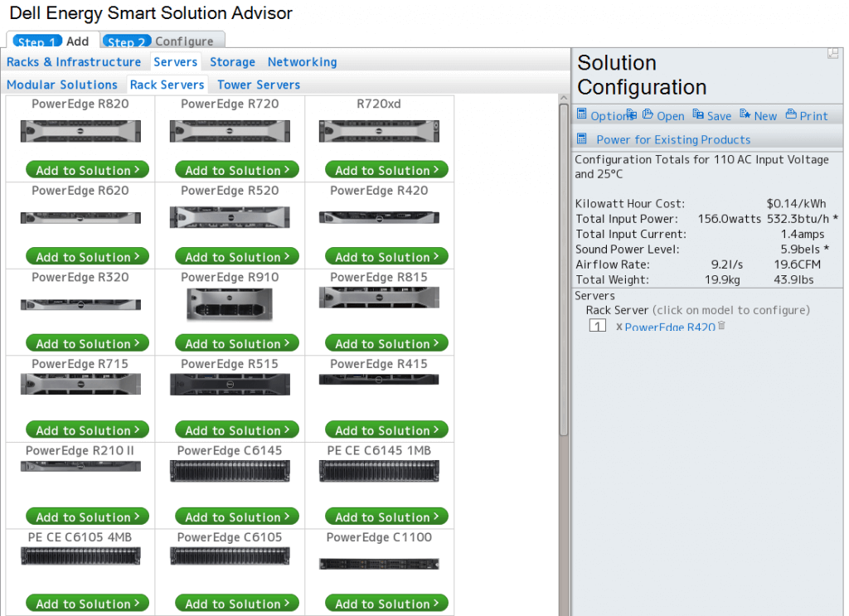849x616 pixels.
Task: Add PowerEdge R515 to the solution
Action: 237,429
